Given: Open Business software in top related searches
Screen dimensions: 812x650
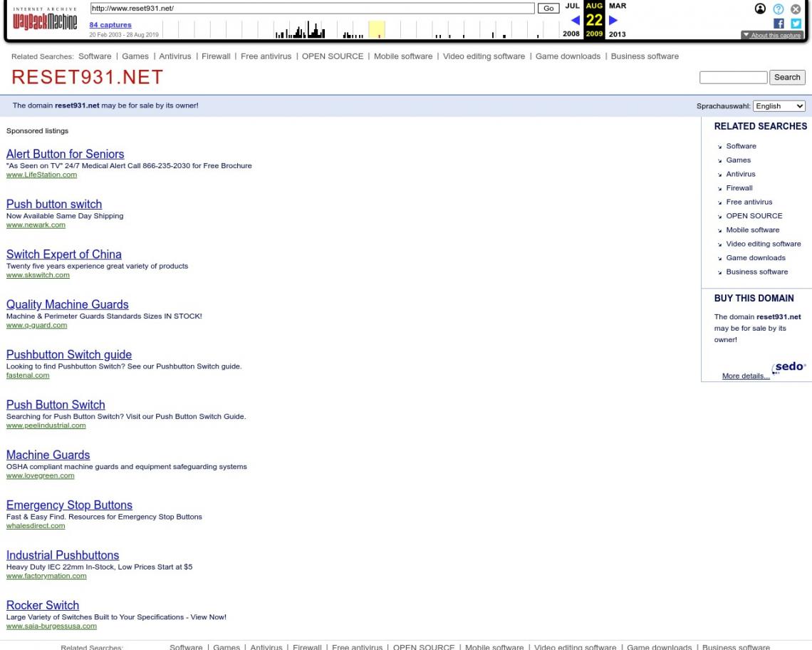Looking at the screenshot, I should click(x=645, y=56).
